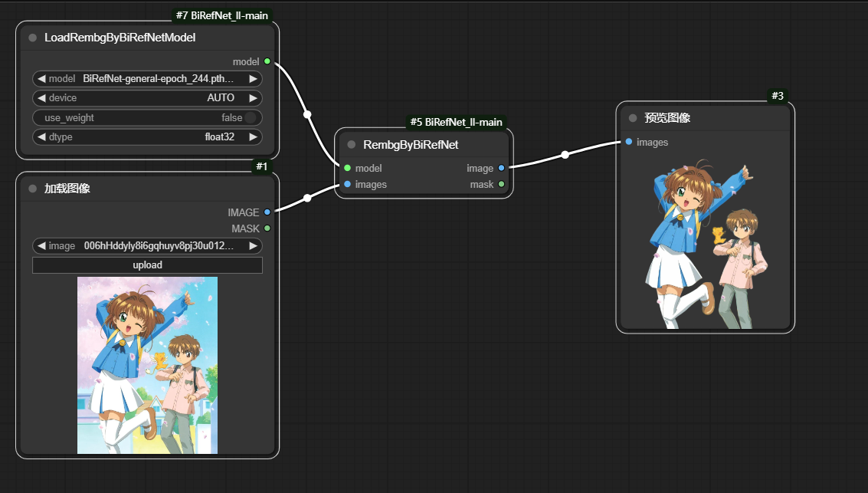Screen dimensions: 868x493
Task: Click the RembgByBiRefNet node title
Action: click(x=411, y=144)
